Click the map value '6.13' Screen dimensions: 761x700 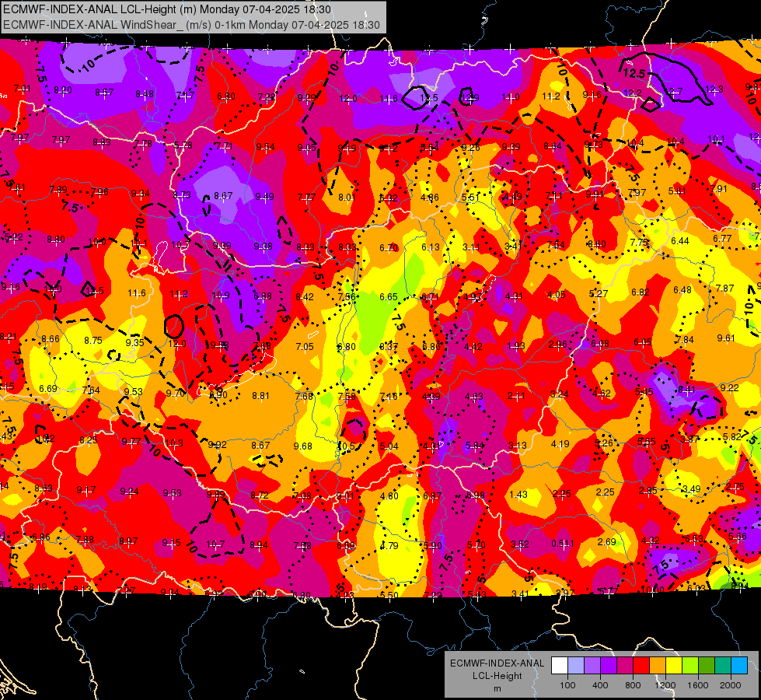430,247
